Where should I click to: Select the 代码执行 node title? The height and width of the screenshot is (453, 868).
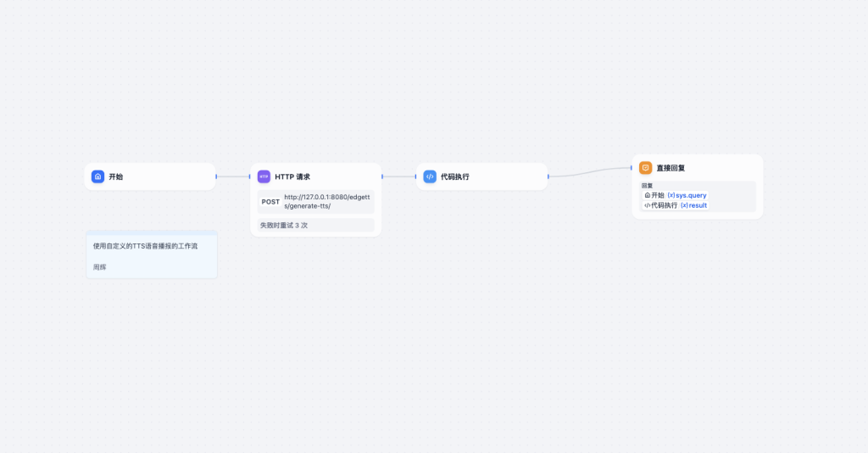coord(455,176)
